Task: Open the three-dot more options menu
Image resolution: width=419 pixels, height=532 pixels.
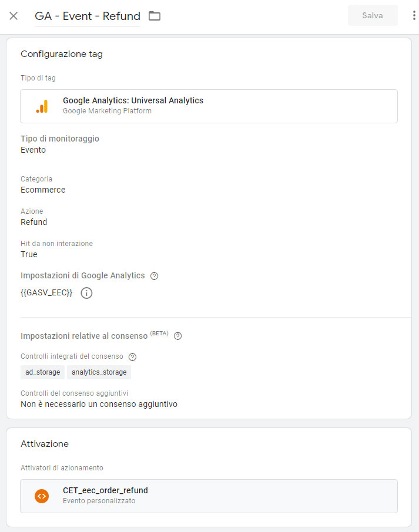Action: pyautogui.click(x=414, y=16)
